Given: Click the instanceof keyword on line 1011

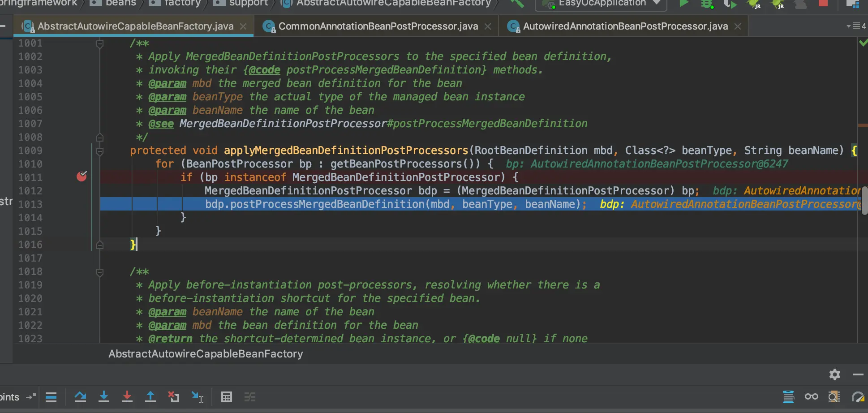Looking at the screenshot, I should 255,177.
